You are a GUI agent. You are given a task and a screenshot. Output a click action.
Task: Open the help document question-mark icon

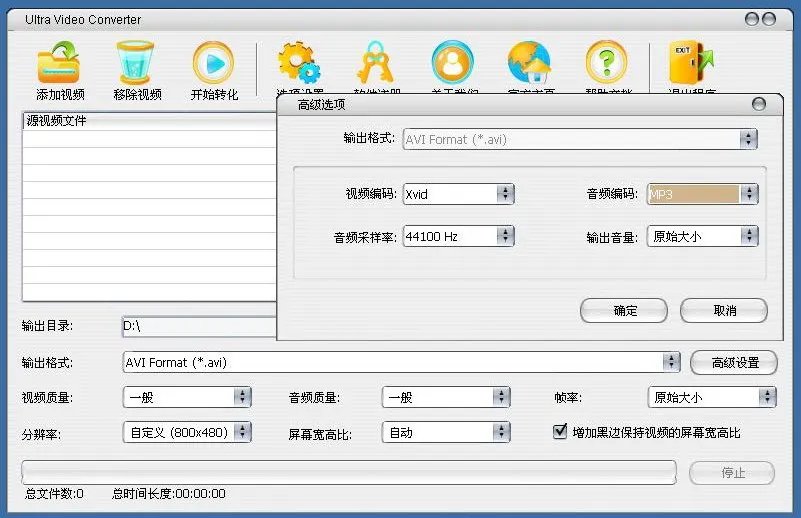[607, 63]
